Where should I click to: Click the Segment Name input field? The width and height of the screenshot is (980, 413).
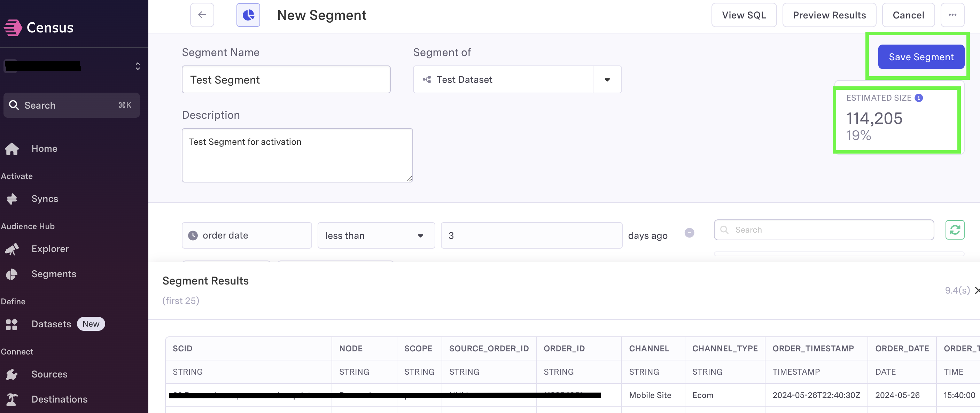point(286,80)
